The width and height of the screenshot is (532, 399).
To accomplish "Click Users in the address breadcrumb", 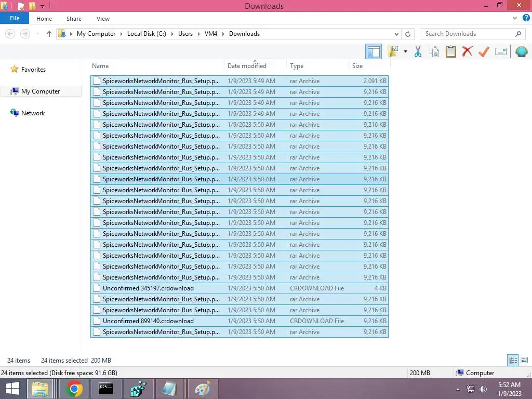I will (185, 34).
